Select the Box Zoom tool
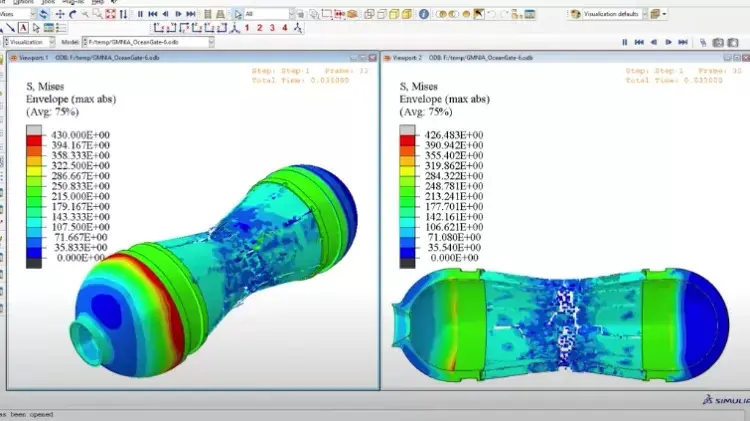Image resolution: width=750 pixels, height=421 pixels. tap(98, 14)
